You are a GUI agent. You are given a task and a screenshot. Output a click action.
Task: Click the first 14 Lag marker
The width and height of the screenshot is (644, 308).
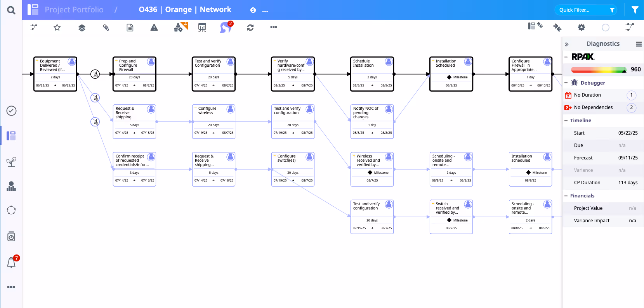point(95,74)
